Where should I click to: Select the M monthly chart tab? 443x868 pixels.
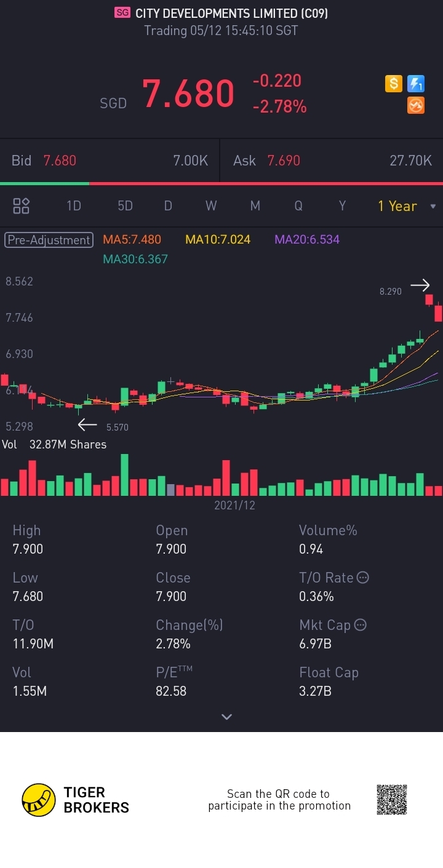click(255, 206)
